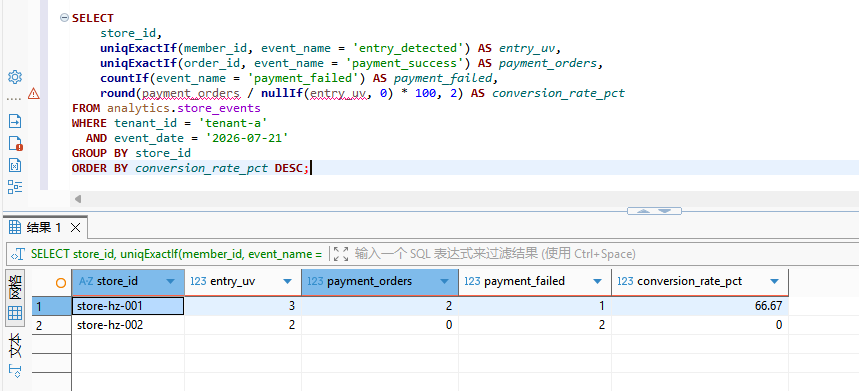Click the 'payment_failed' string in the countIf line
This screenshot has width=859, height=391.
(x=303, y=78)
